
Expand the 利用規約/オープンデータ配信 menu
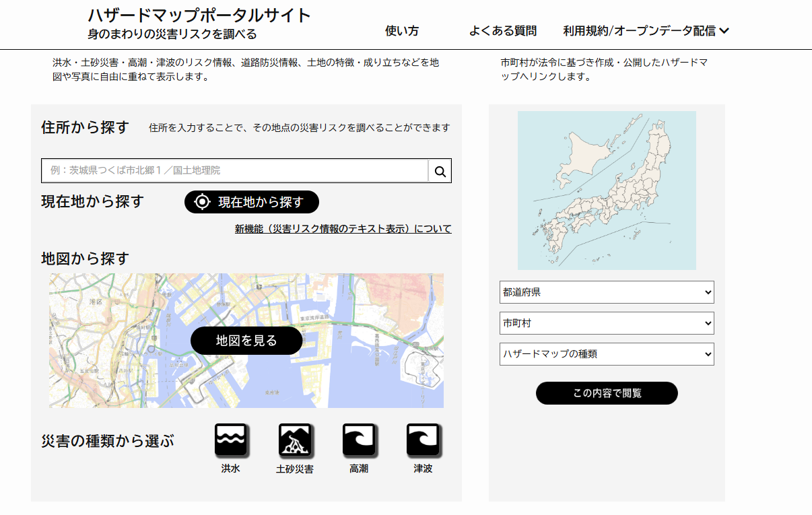[x=646, y=31]
